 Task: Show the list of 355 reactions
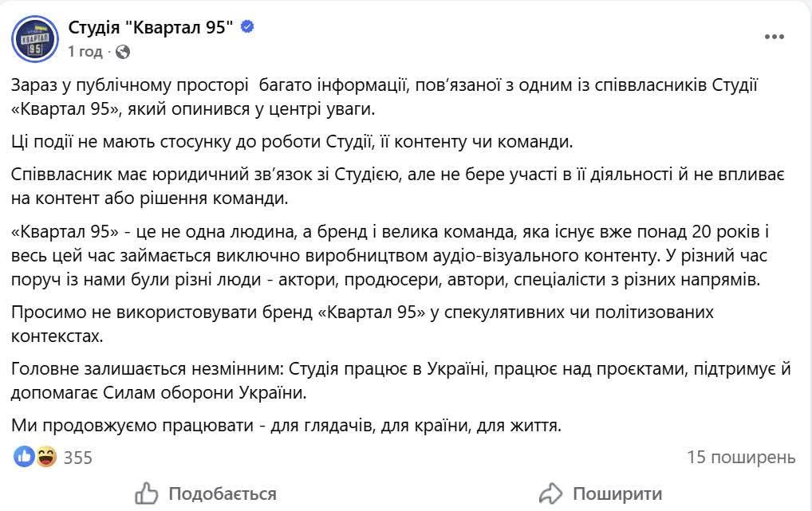78,458
